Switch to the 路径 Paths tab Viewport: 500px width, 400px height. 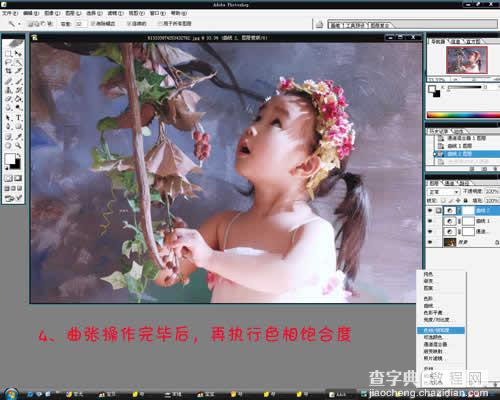pos(464,183)
